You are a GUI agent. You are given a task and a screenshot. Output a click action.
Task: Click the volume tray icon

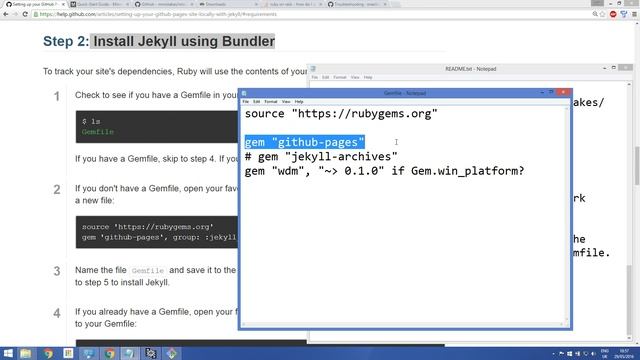click(x=593, y=354)
